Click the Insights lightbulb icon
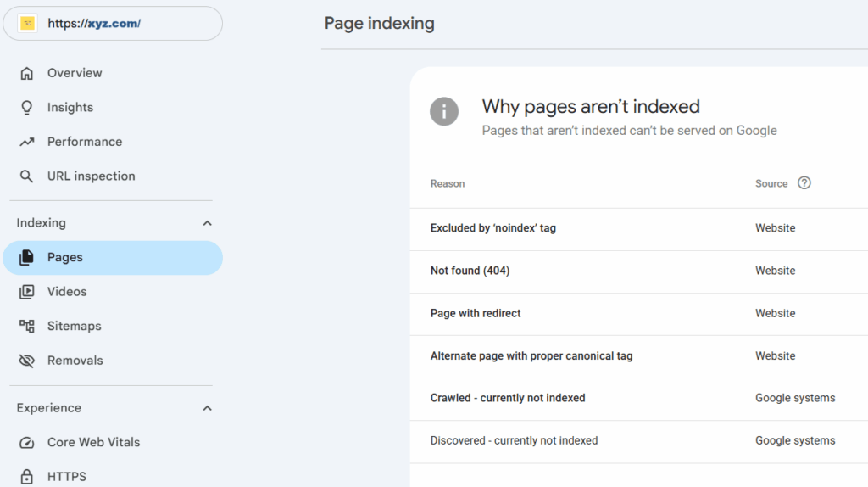 pyautogui.click(x=26, y=108)
